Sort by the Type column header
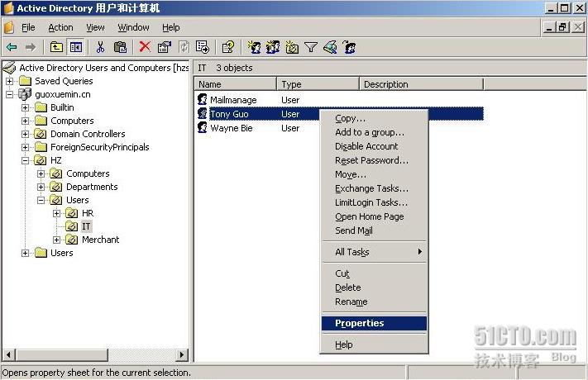 pyautogui.click(x=318, y=84)
